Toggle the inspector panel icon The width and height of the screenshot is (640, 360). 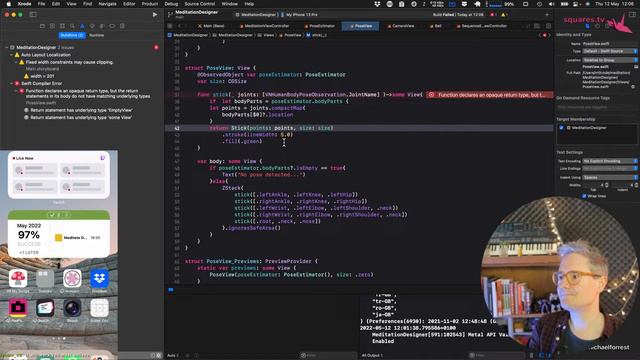(x=632, y=15)
